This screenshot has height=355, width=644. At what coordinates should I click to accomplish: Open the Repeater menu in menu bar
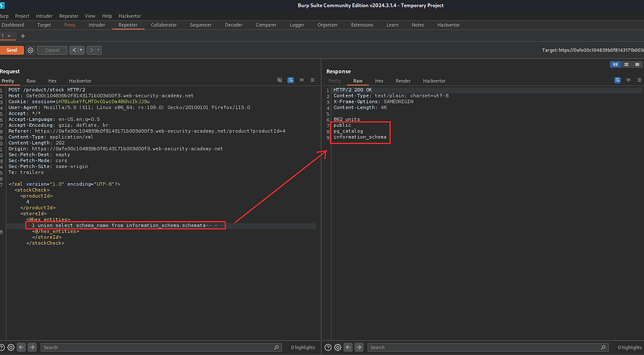tap(69, 16)
